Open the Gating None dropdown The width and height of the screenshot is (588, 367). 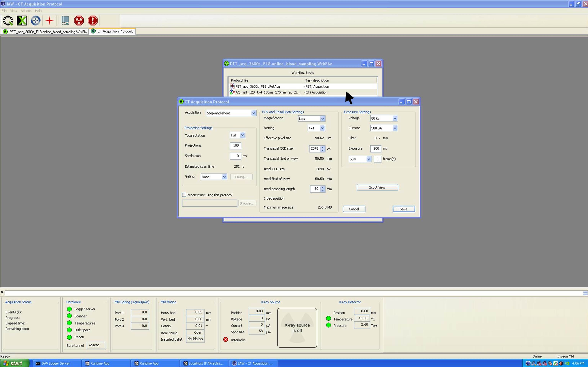point(224,177)
